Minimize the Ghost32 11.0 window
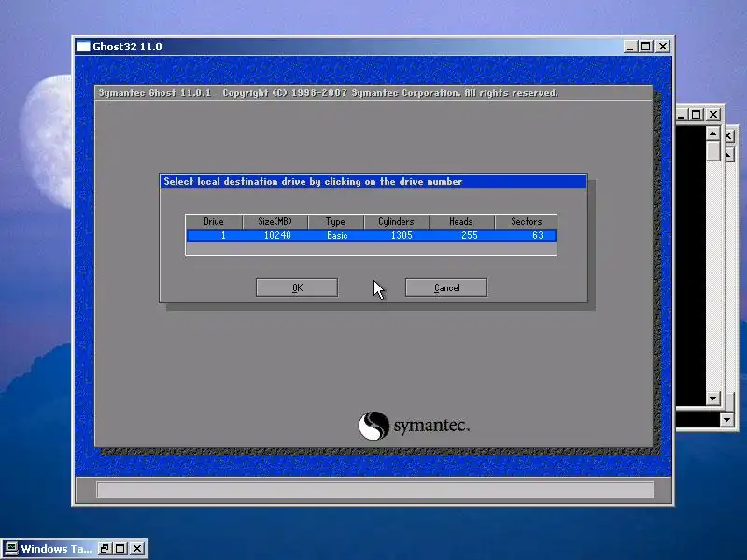The image size is (747, 560). (x=630, y=46)
